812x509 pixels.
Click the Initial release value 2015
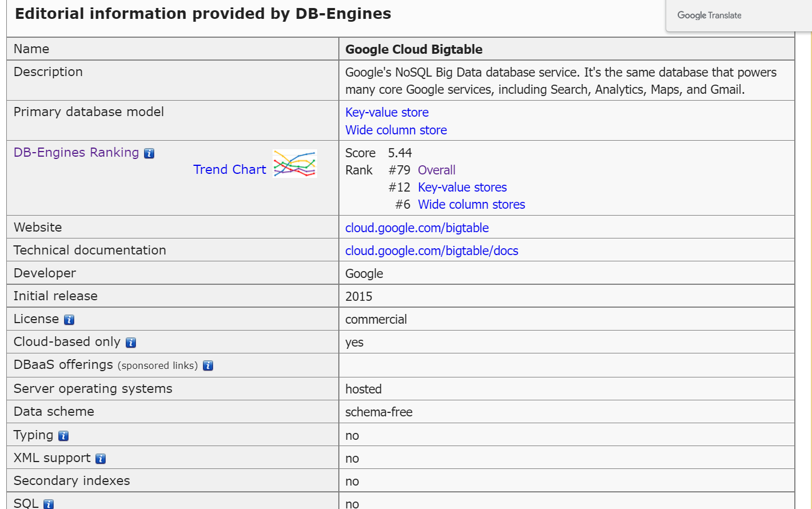(359, 296)
